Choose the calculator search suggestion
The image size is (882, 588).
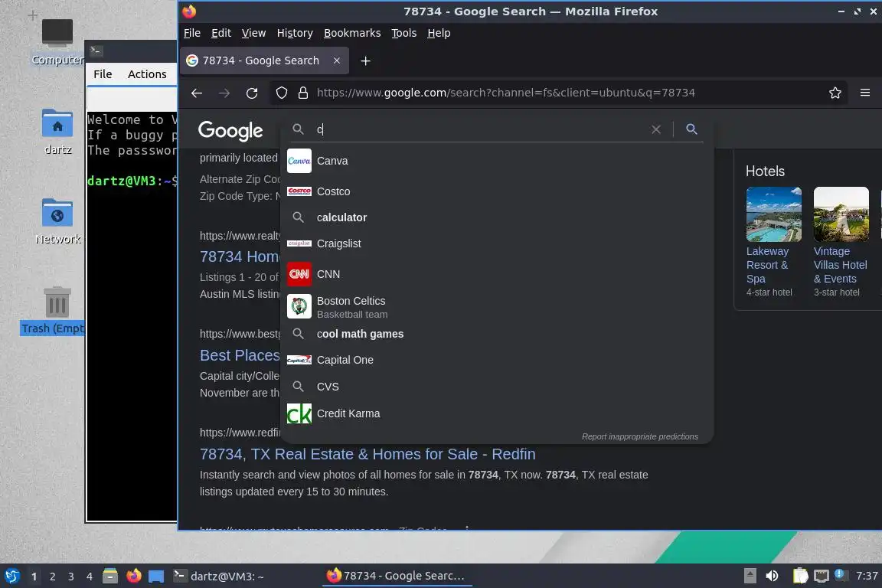click(x=497, y=217)
